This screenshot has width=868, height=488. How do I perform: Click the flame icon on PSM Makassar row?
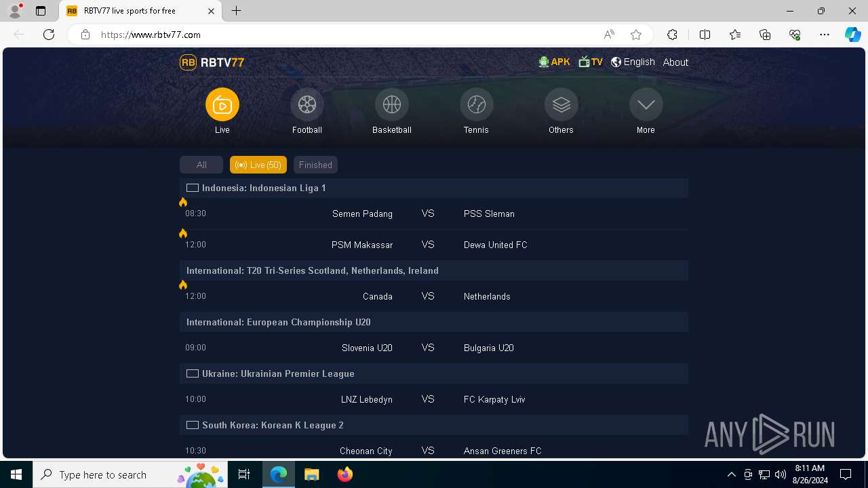pos(183,233)
